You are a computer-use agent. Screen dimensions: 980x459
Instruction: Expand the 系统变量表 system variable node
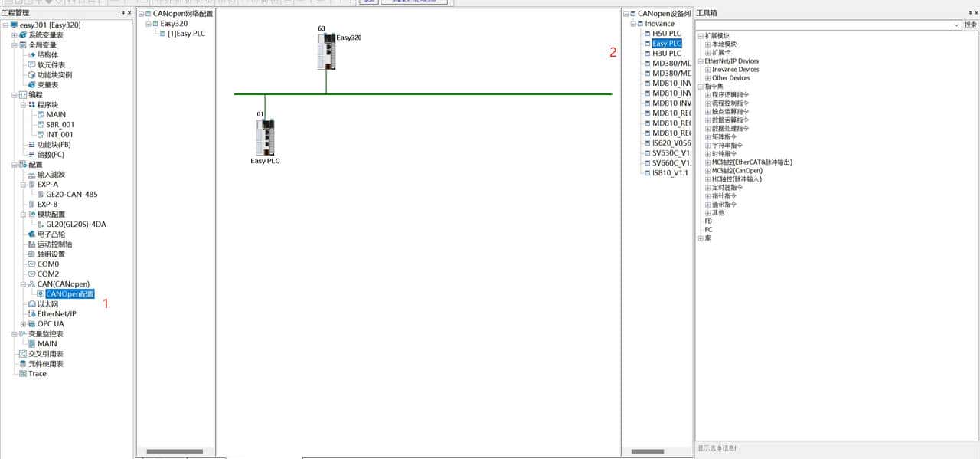(x=15, y=35)
